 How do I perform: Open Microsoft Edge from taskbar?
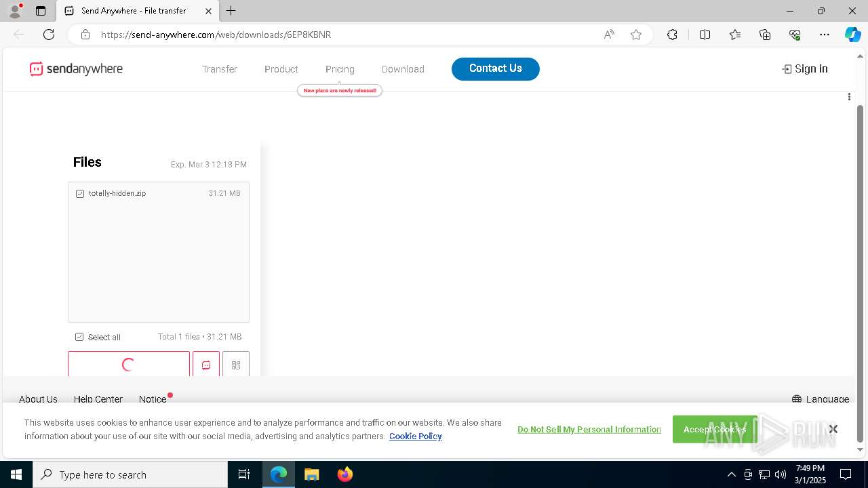279,474
